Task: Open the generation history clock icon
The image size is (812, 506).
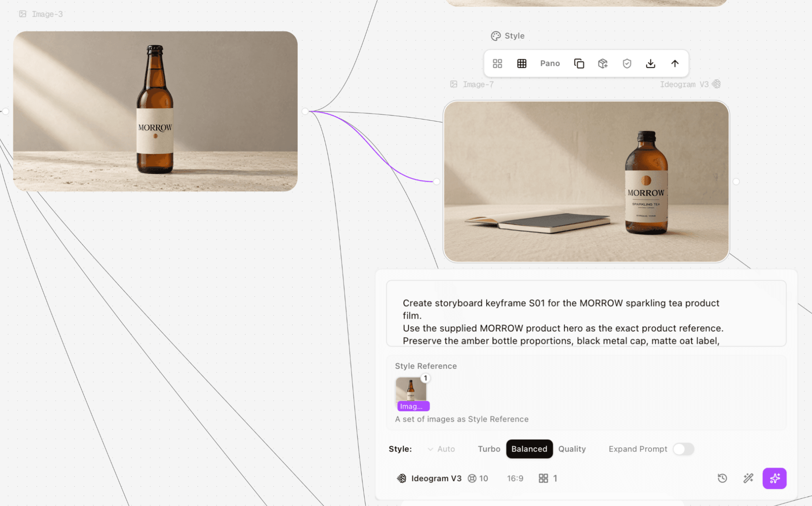Action: pyautogui.click(x=722, y=478)
